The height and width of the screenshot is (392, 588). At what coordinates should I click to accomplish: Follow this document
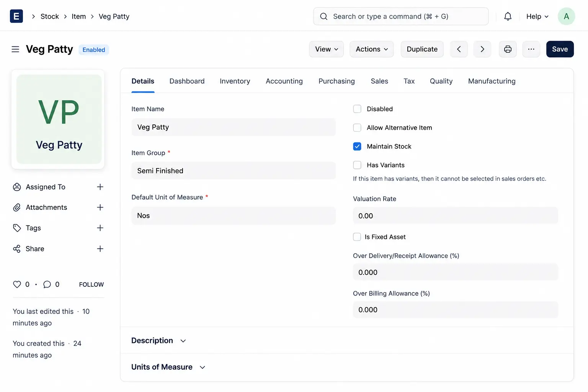(91, 284)
